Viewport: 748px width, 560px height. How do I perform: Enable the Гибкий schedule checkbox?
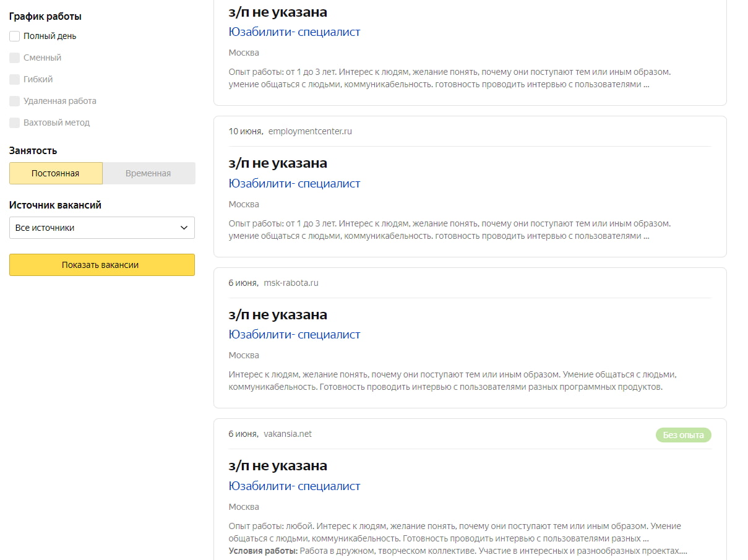pyautogui.click(x=15, y=80)
